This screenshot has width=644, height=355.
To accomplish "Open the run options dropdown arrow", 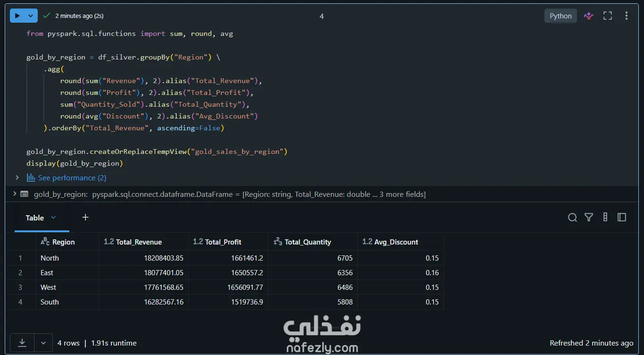I will pyautogui.click(x=31, y=16).
